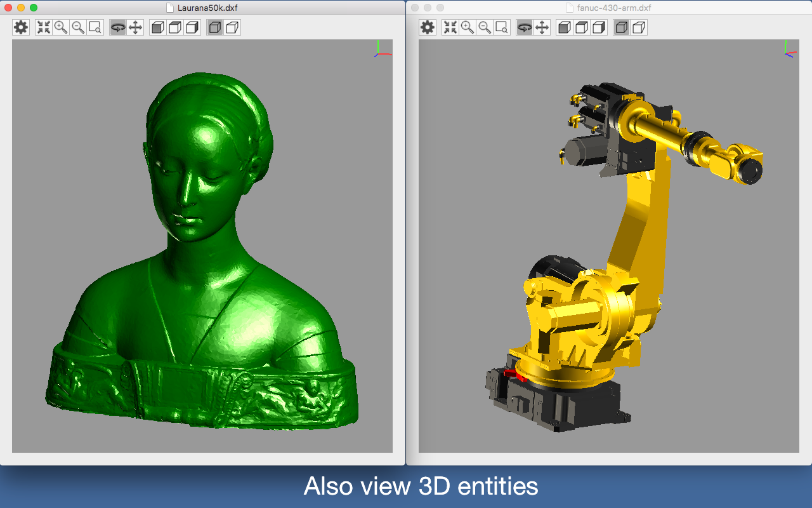Enable wireframe rendering in fanuc-430-arm.dxf window
Image resolution: width=812 pixels, height=508 pixels.
[639, 27]
